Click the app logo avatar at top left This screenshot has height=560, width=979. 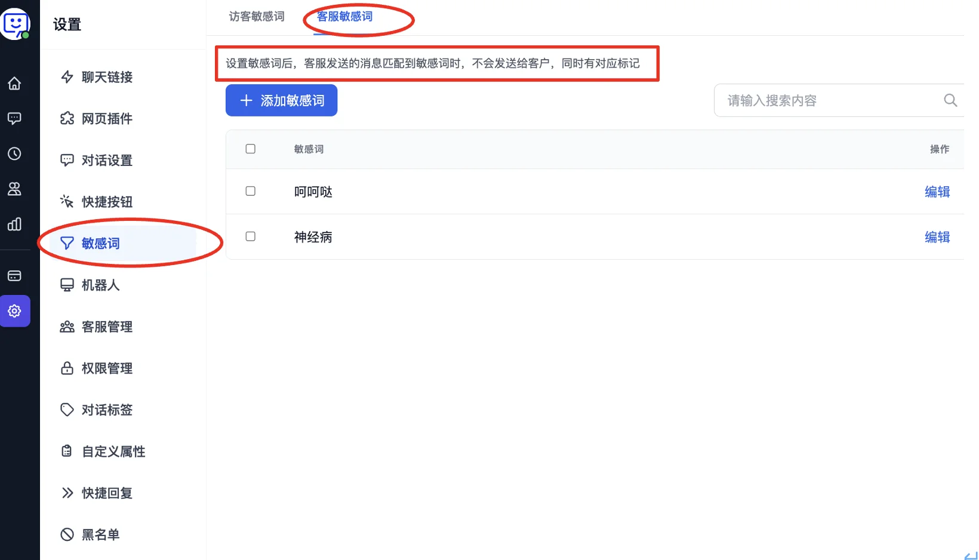(x=16, y=24)
